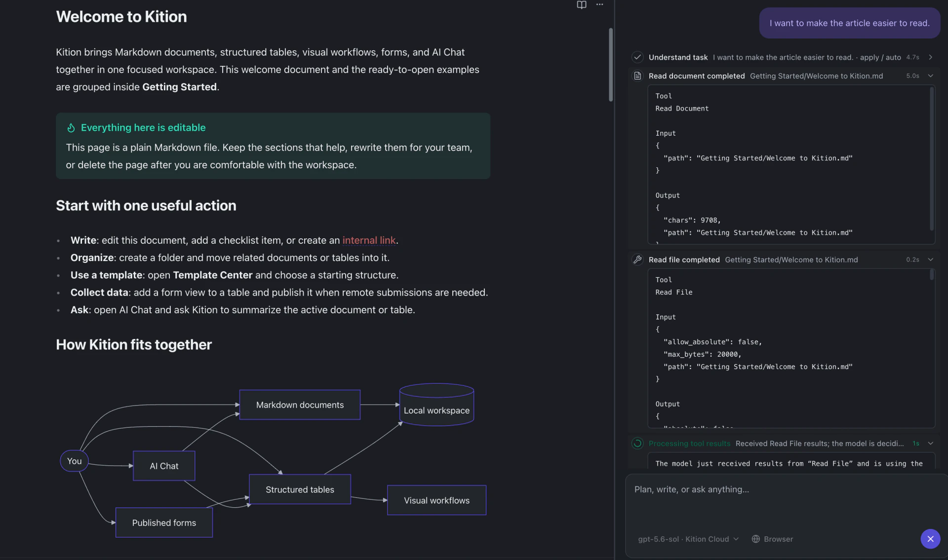Click the 0.2s duration on Read file step
The width and height of the screenshot is (948, 560).
pyautogui.click(x=912, y=260)
